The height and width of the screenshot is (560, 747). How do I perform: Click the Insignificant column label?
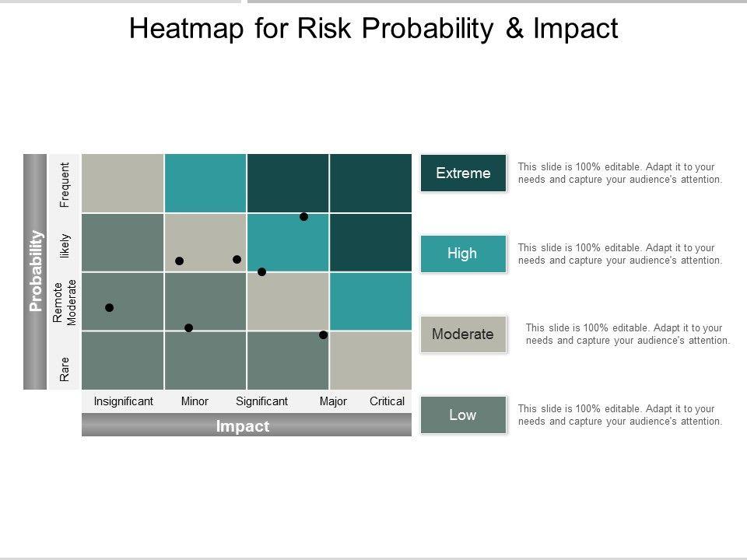[124, 401]
